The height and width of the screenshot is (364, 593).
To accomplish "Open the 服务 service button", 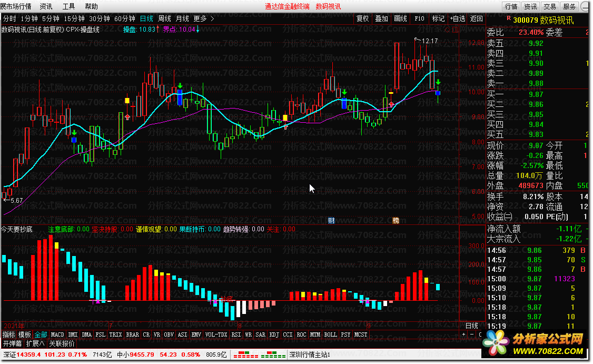I will coord(569,6).
